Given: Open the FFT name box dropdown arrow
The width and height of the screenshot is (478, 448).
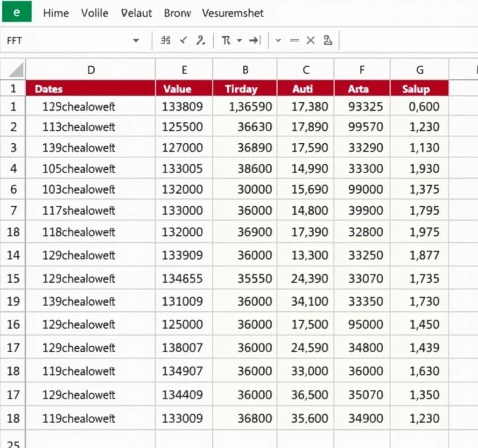Looking at the screenshot, I should [x=136, y=41].
